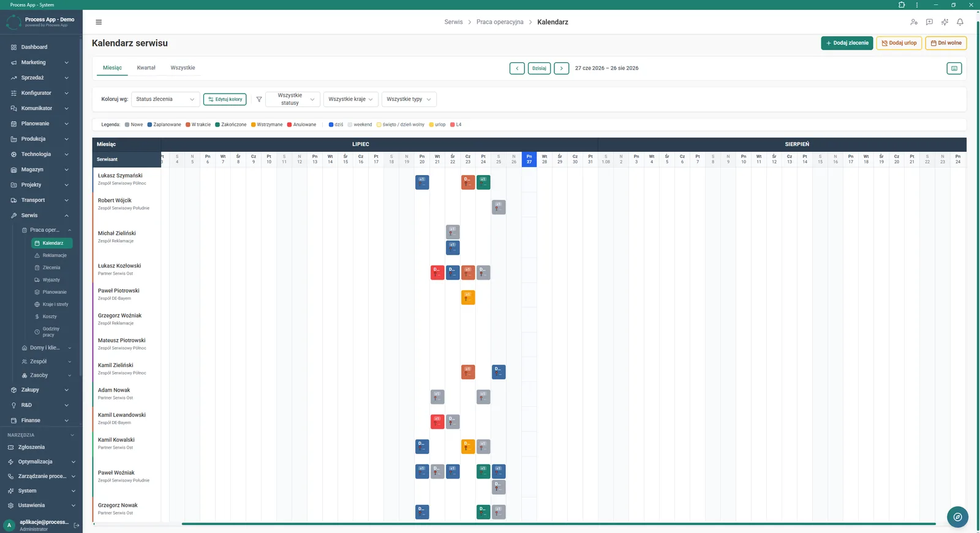Click Dodaj urlop button

pyautogui.click(x=899, y=43)
